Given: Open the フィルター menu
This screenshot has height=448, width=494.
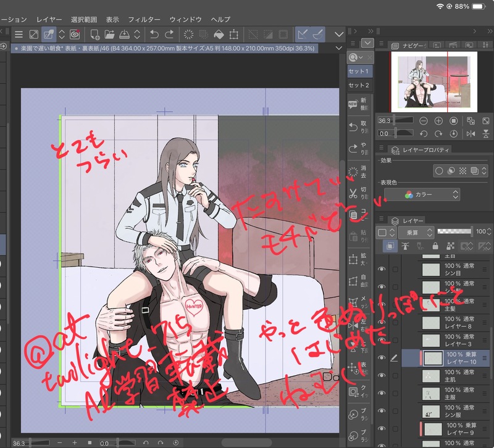Looking at the screenshot, I should tap(144, 20).
